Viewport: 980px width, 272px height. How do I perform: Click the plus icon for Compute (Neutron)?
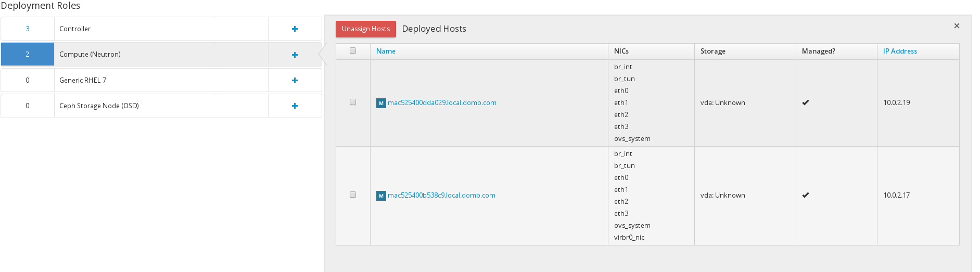click(295, 55)
